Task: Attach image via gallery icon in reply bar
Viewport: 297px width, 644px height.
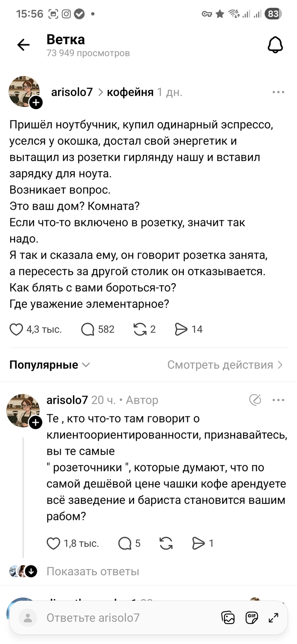Action: 228,618
